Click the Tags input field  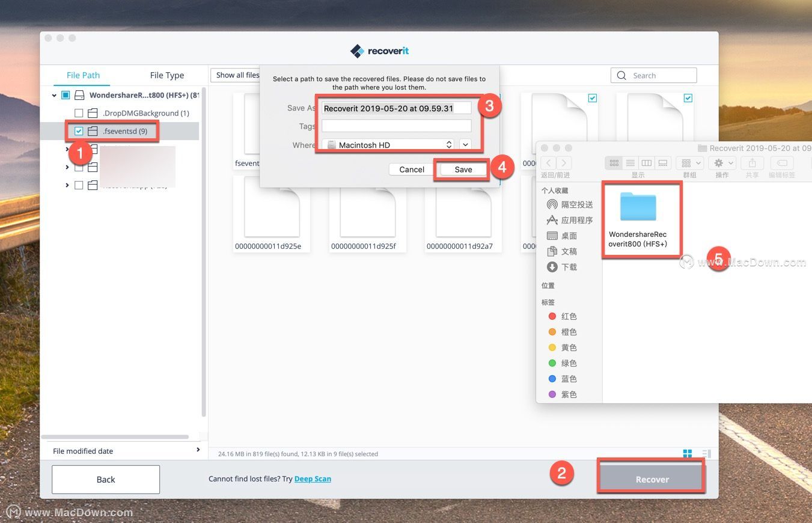pyautogui.click(x=397, y=126)
